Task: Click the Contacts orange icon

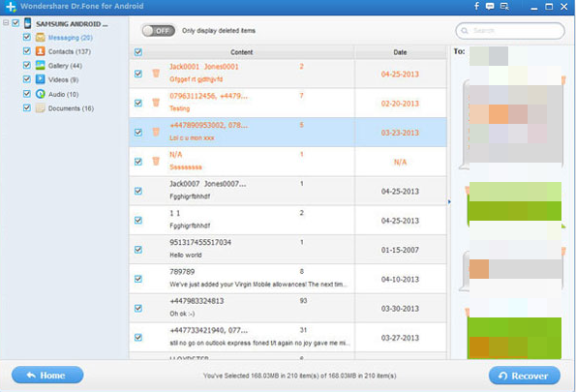Action: tap(40, 51)
